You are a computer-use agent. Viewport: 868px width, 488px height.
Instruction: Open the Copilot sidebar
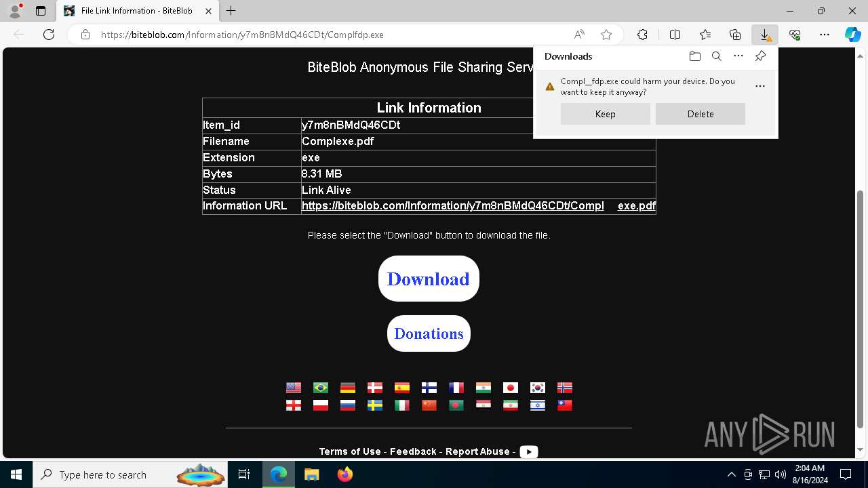point(853,35)
